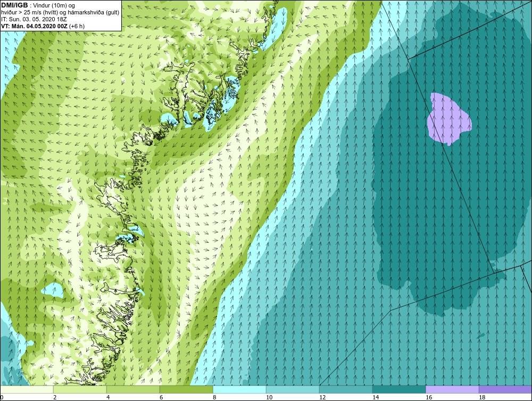The width and height of the screenshot is (532, 401).
Task: Click the 0–2 m/s palest legend swatch
Action: [27, 389]
